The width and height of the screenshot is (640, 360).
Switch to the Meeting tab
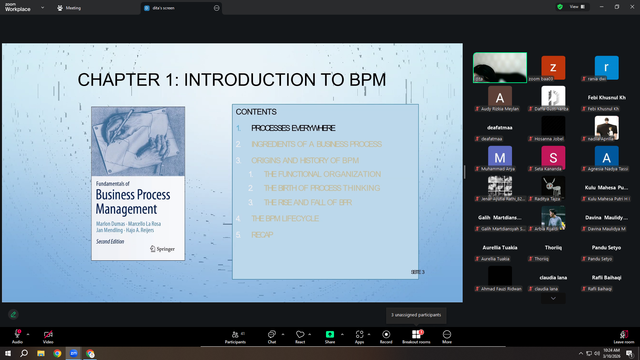pyautogui.click(x=69, y=8)
